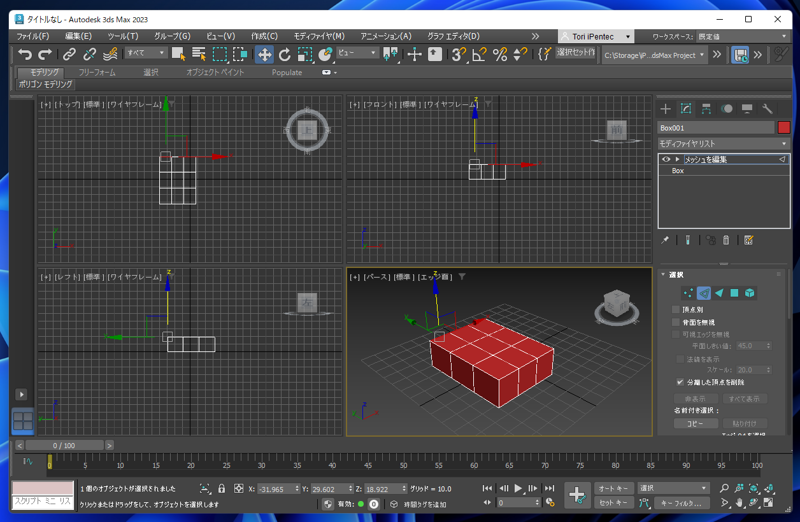The image size is (800, 522).
Task: Enable the 頂点別 checkbox
Action: click(x=676, y=309)
